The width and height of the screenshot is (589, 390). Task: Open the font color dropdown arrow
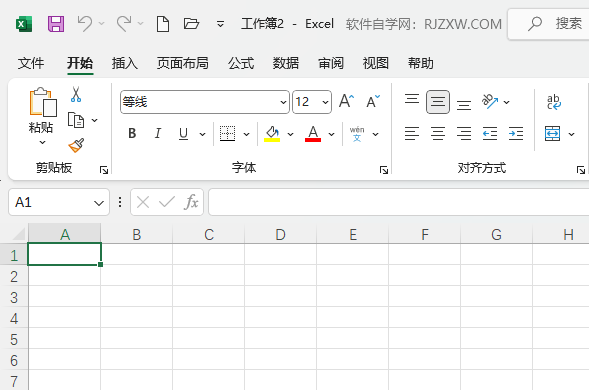click(331, 134)
